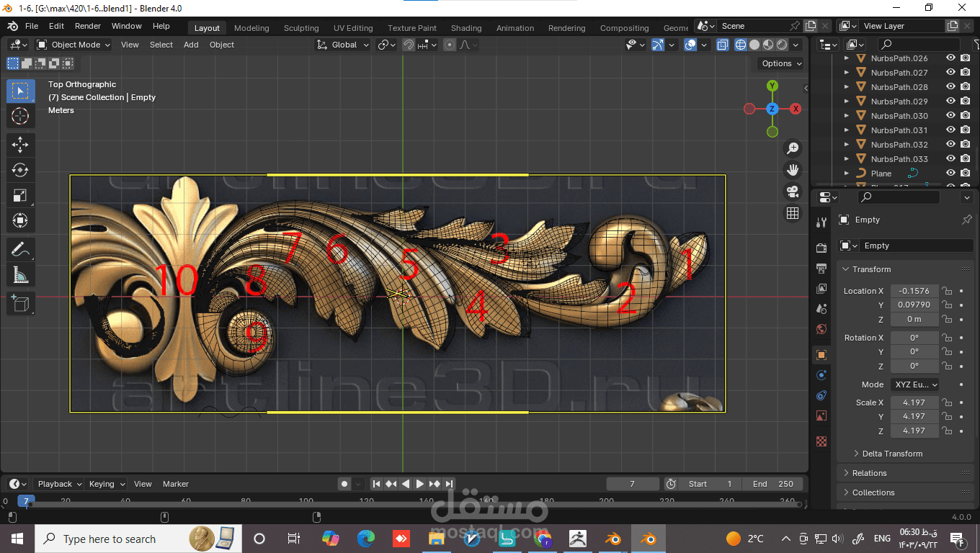The image size is (980, 553).
Task: Toggle lock on Location X
Action: (x=947, y=291)
